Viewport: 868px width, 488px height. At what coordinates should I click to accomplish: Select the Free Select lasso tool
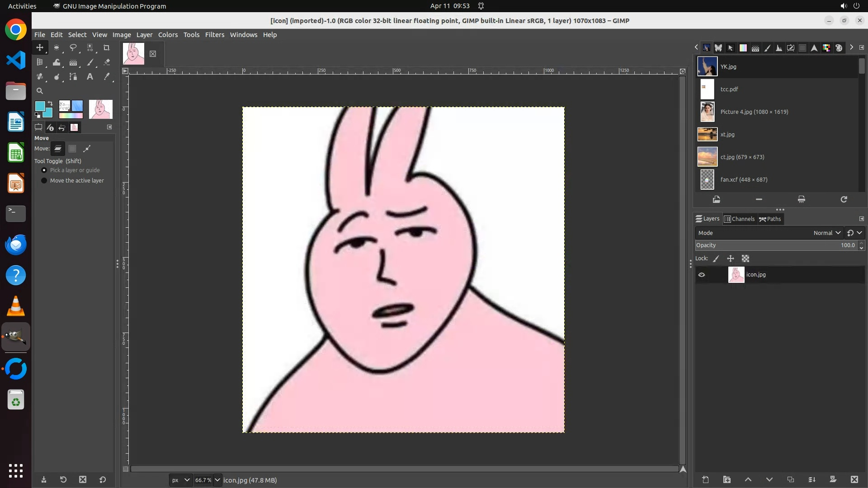73,48
